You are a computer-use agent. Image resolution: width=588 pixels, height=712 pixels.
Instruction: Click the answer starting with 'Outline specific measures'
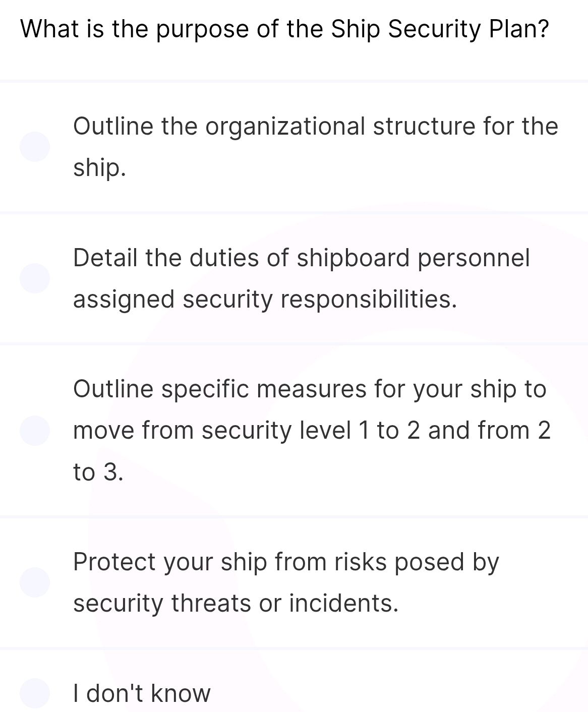pyautogui.click(x=310, y=388)
